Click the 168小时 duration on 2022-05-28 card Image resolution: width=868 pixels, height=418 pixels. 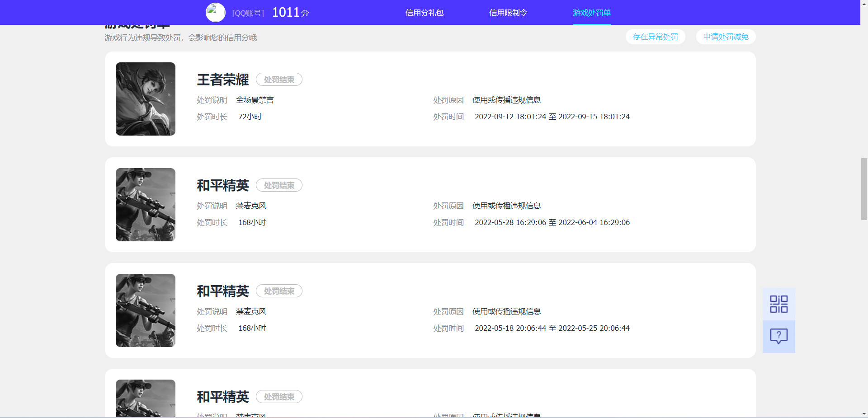[252, 222]
